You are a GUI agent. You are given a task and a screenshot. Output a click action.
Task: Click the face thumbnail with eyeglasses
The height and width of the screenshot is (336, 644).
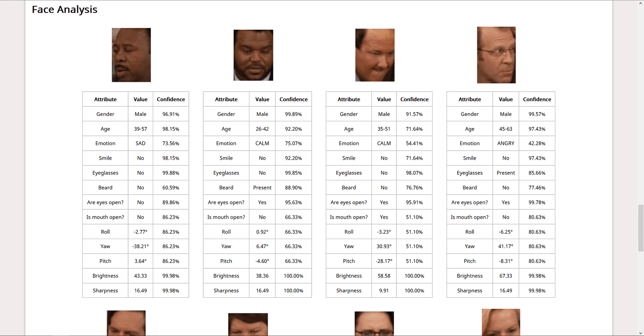[x=496, y=55]
